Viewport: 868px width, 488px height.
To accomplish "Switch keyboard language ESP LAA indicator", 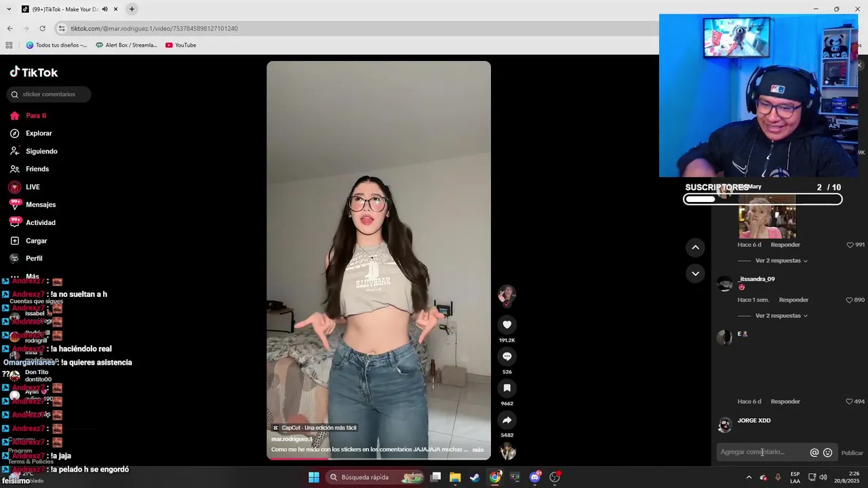I will click(x=795, y=477).
